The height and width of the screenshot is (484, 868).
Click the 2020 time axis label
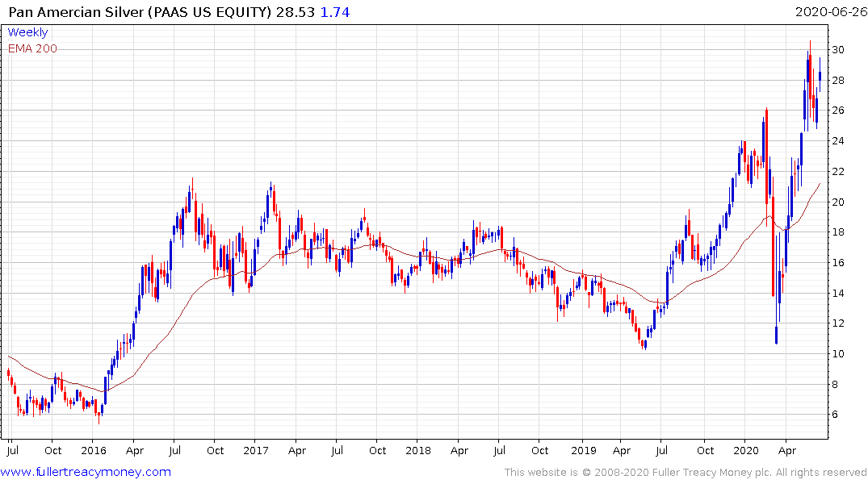[745, 450]
